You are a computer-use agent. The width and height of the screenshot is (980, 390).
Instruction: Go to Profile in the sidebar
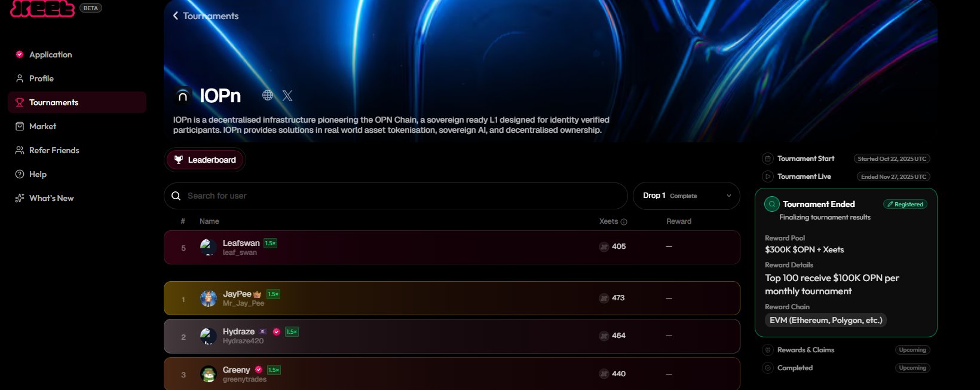click(x=77, y=78)
